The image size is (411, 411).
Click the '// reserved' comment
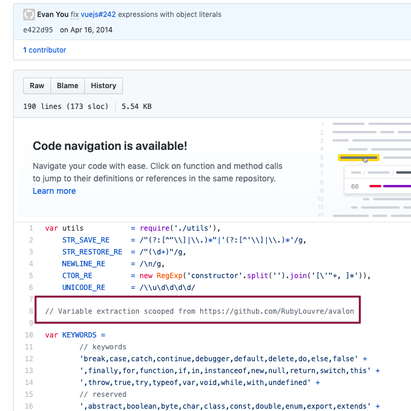point(103,394)
